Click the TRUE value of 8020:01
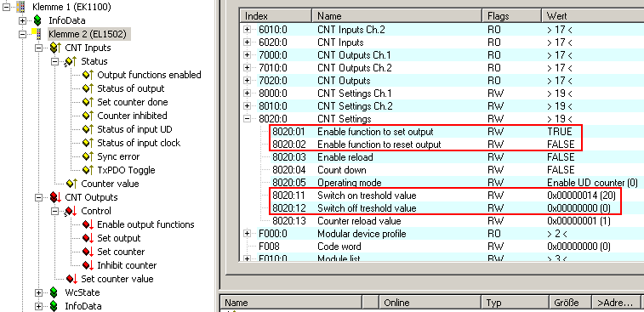Screen dimensions: 644x312 click(x=560, y=132)
